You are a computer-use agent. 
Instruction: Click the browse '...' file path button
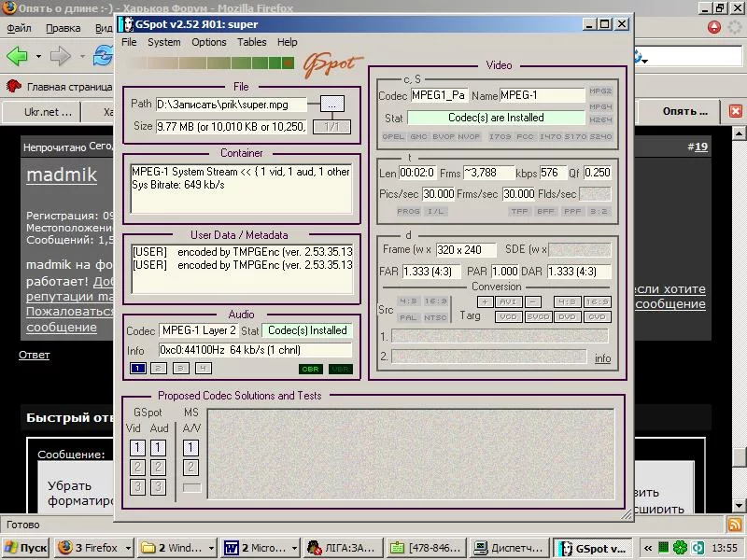pyautogui.click(x=333, y=104)
